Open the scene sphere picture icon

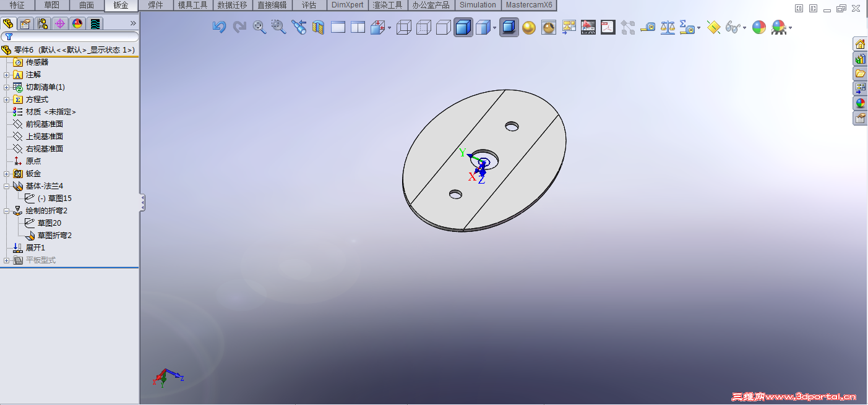pos(549,27)
